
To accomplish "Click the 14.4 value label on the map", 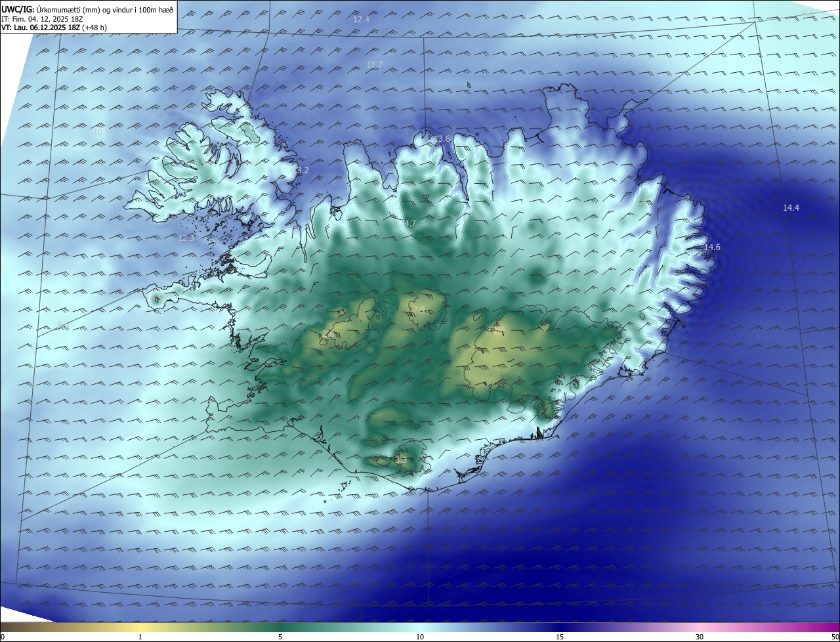I will point(791,207).
